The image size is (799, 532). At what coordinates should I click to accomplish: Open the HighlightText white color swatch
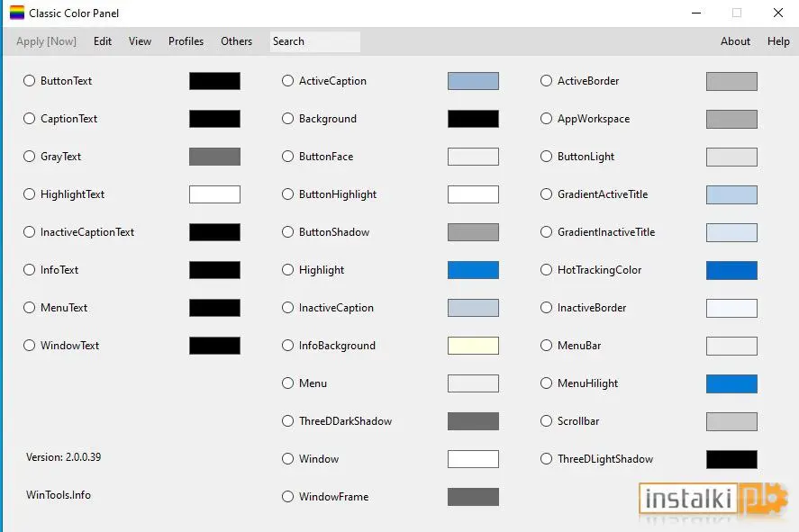coord(214,194)
